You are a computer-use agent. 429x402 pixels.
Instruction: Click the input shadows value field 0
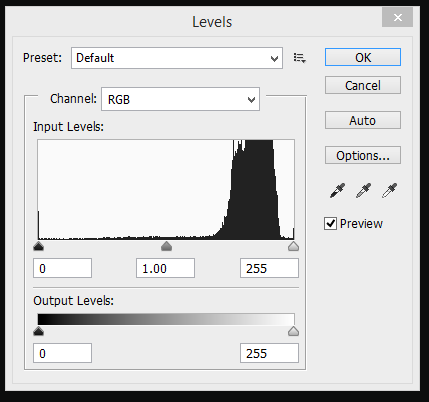[62, 268]
